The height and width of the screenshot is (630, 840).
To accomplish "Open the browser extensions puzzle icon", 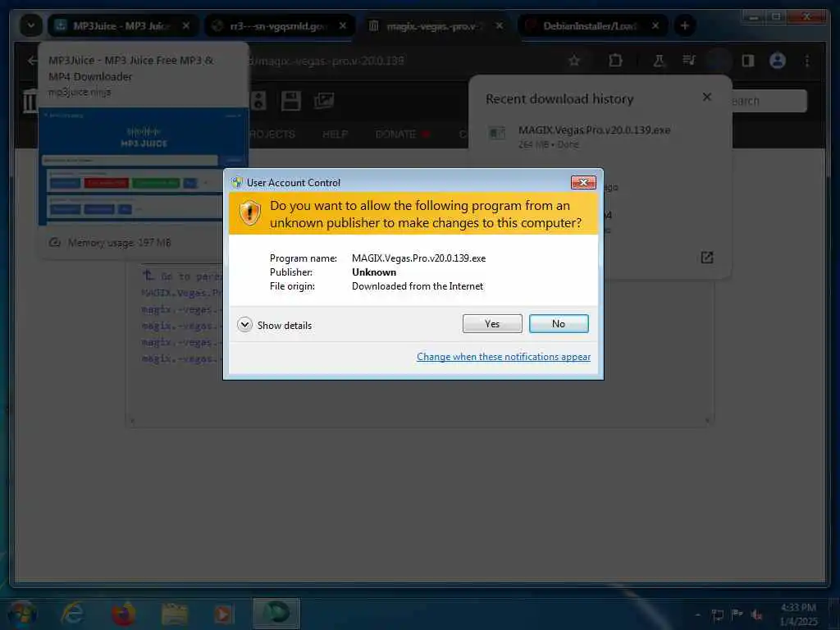I will point(615,61).
